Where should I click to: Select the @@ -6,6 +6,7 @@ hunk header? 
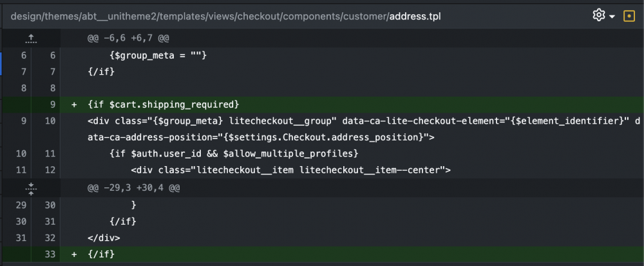129,39
